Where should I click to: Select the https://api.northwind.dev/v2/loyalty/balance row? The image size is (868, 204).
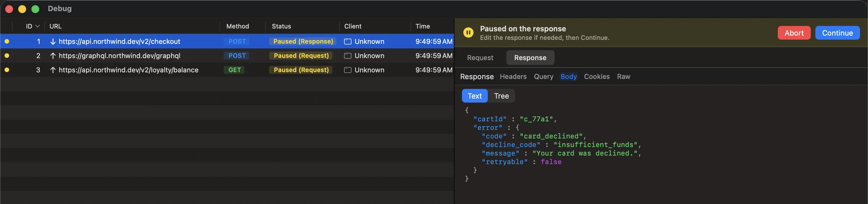[227, 70]
